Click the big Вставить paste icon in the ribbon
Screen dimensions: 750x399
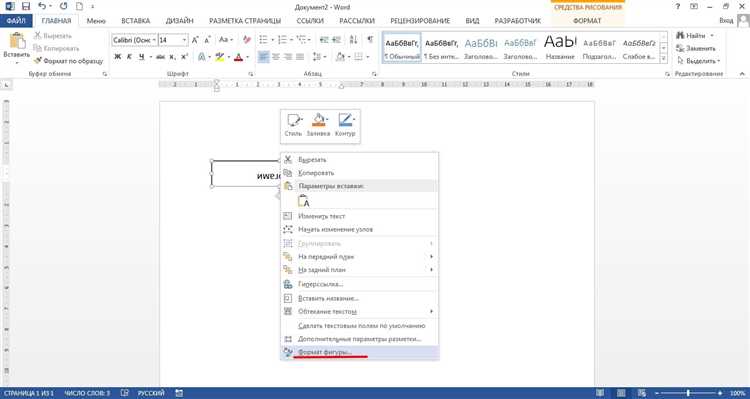tap(17, 41)
